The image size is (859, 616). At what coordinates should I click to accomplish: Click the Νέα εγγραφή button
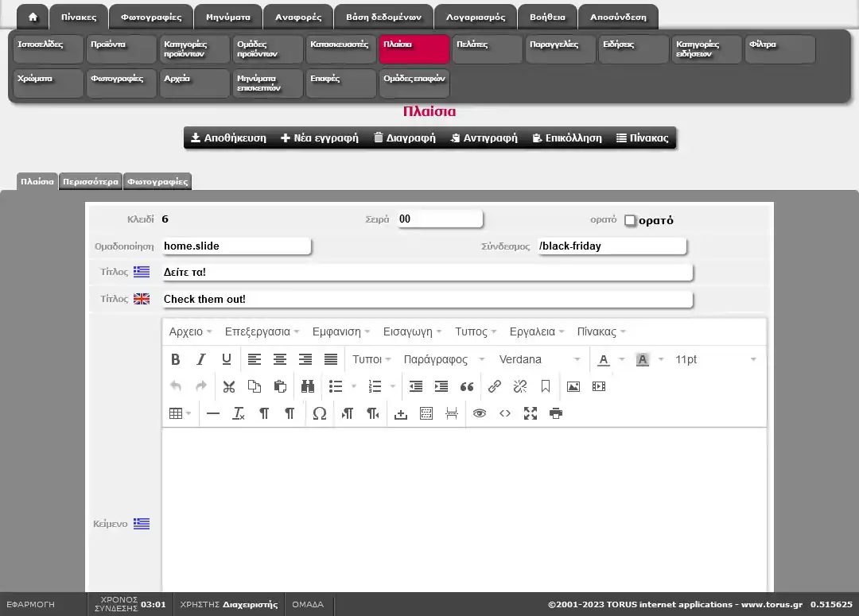click(320, 138)
